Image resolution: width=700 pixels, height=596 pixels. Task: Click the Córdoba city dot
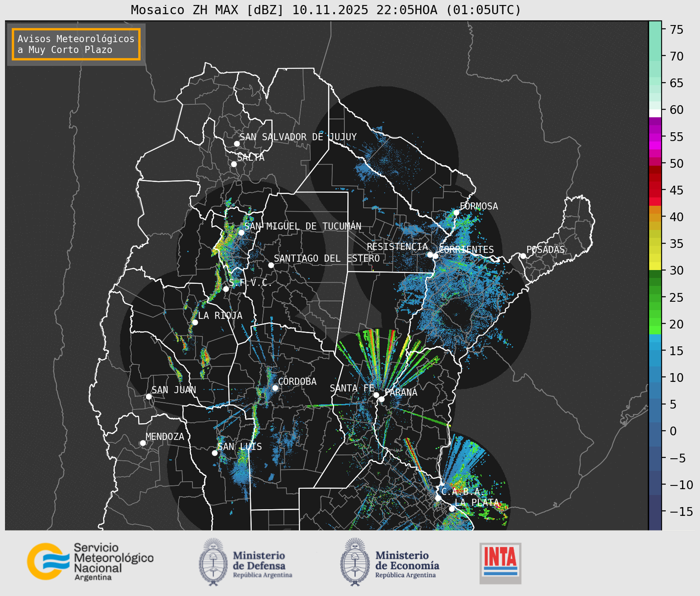coord(275,388)
